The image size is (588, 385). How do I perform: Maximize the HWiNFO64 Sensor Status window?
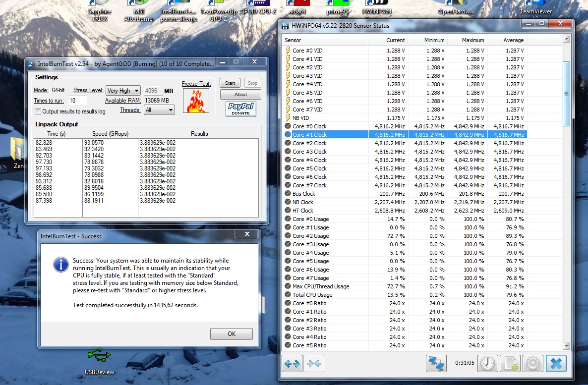pos(541,24)
